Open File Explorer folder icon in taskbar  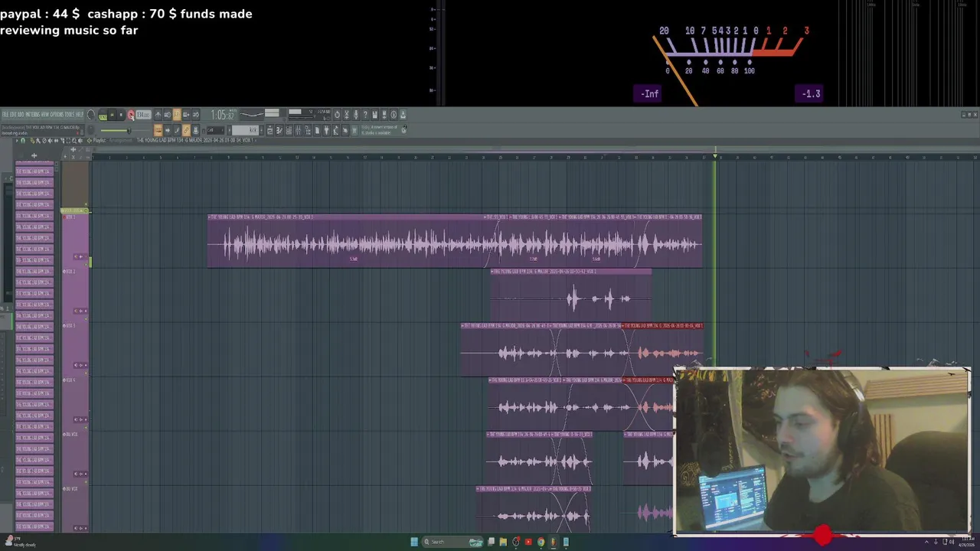tap(503, 542)
